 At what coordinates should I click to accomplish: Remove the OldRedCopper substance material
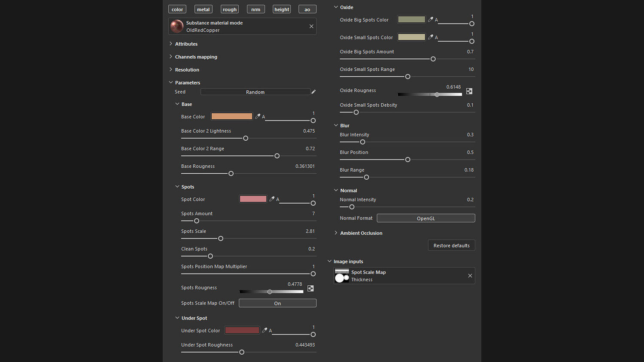point(311,26)
